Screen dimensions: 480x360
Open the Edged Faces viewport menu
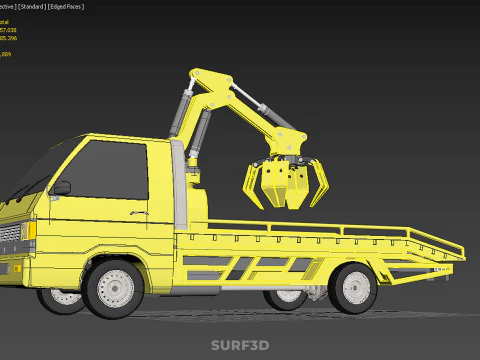(x=66, y=7)
